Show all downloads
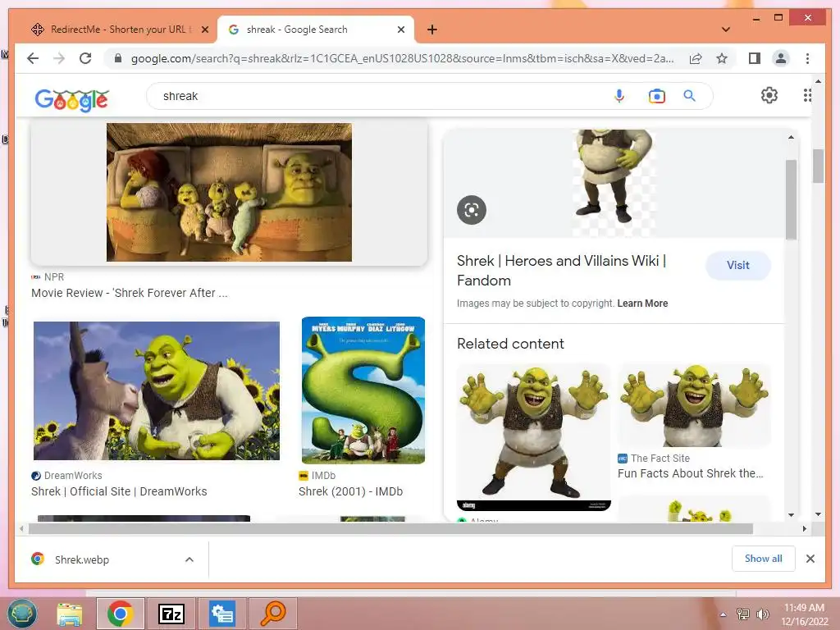 (763, 559)
